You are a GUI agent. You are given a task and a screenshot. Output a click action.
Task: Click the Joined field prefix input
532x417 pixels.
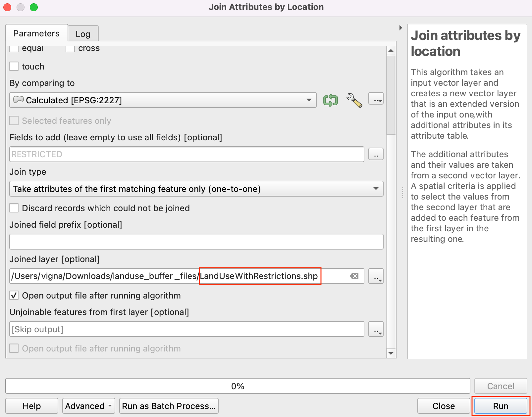tap(196, 242)
